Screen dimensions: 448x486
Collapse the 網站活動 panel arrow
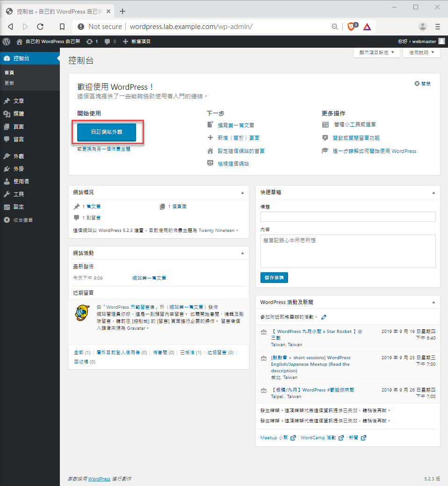pos(243,253)
